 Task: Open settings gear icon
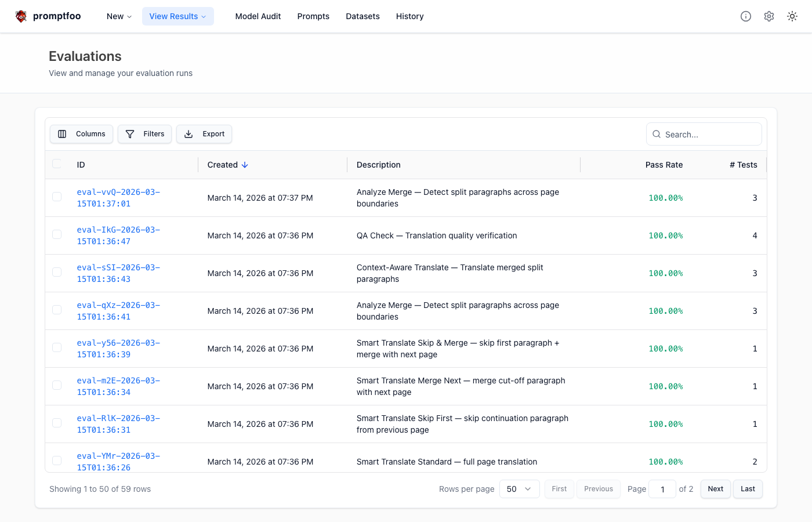coord(769,16)
